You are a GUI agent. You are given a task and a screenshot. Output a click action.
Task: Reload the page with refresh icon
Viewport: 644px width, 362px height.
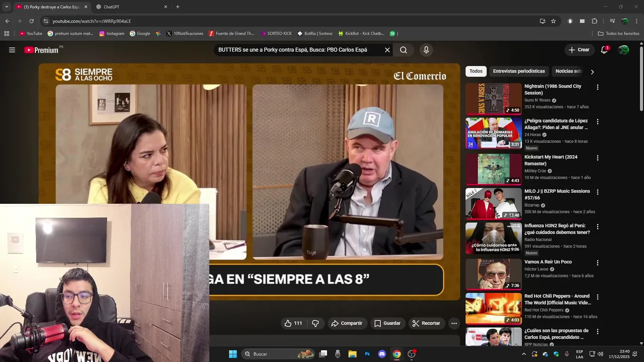(x=31, y=21)
